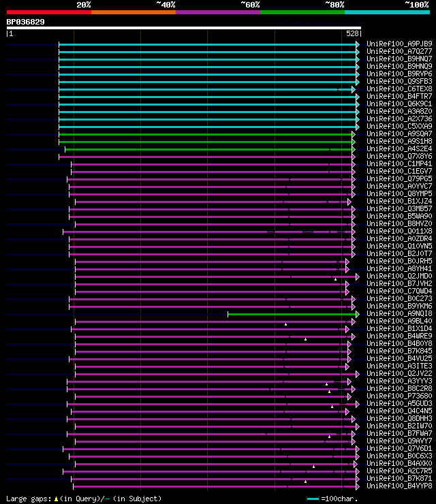Open the UniRef100_Q7X8Y6 entry
The width and height of the screenshot is (436, 504).
tap(399, 156)
